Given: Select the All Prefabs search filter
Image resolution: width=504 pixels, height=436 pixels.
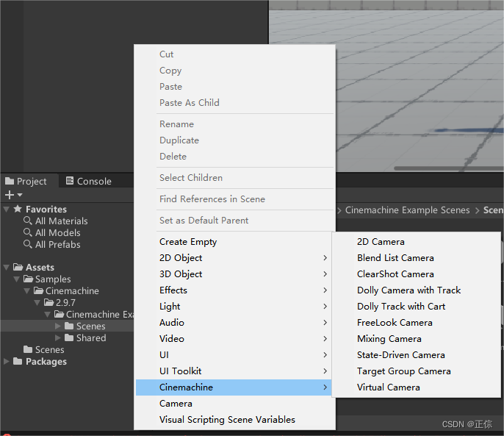Looking at the screenshot, I should (x=58, y=245).
